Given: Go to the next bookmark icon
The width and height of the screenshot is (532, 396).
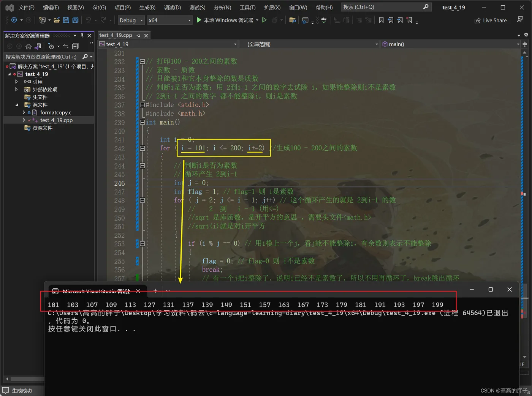Looking at the screenshot, I should [400, 20].
